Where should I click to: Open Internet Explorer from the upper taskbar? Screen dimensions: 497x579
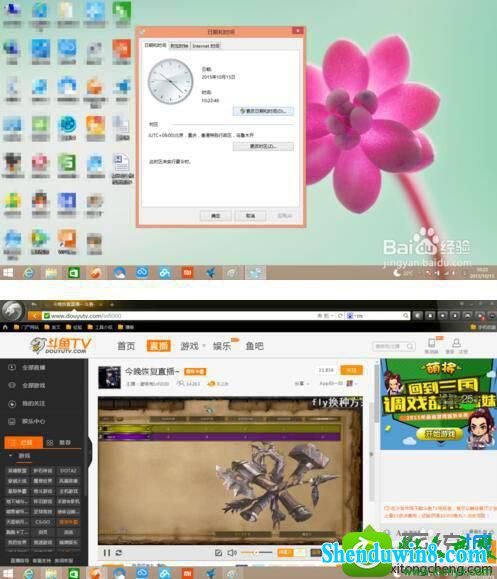coord(28,273)
